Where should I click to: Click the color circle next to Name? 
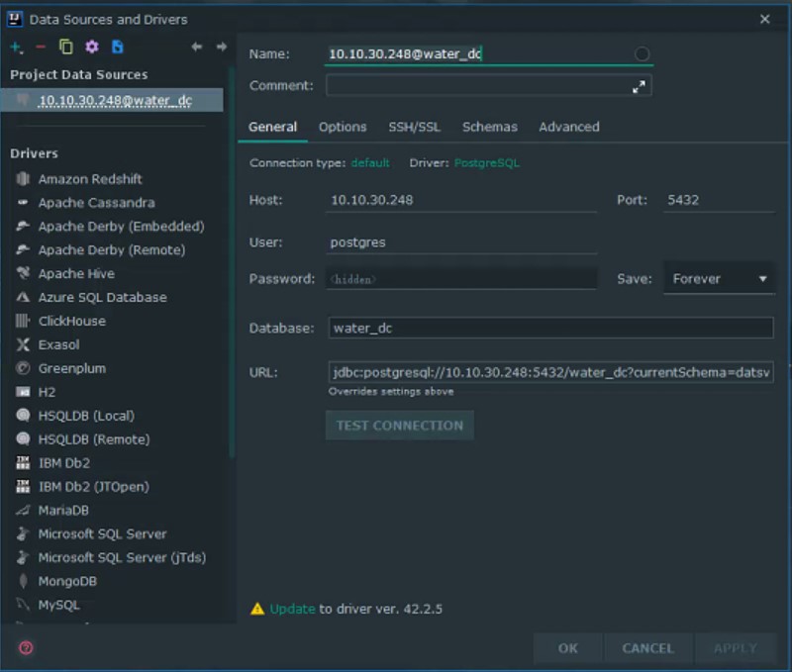click(642, 53)
